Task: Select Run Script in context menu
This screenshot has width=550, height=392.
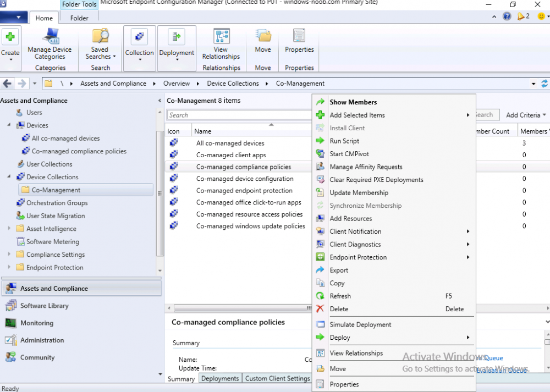Action: click(x=394, y=141)
